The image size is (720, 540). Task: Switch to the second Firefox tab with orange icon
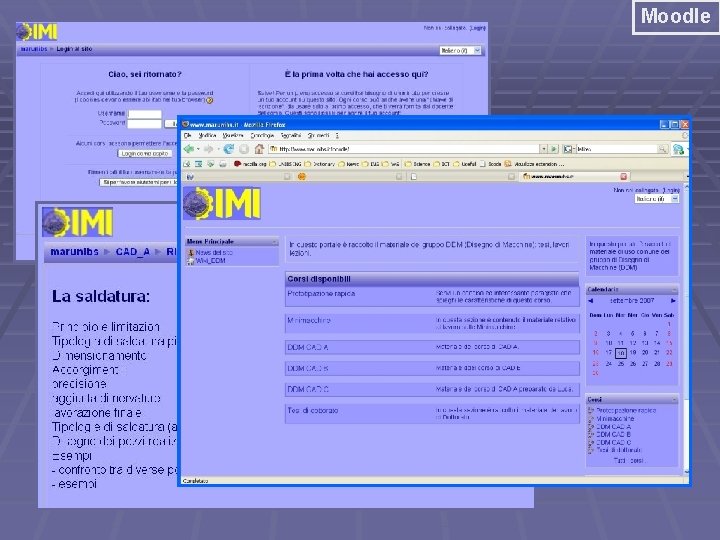tap(350, 176)
